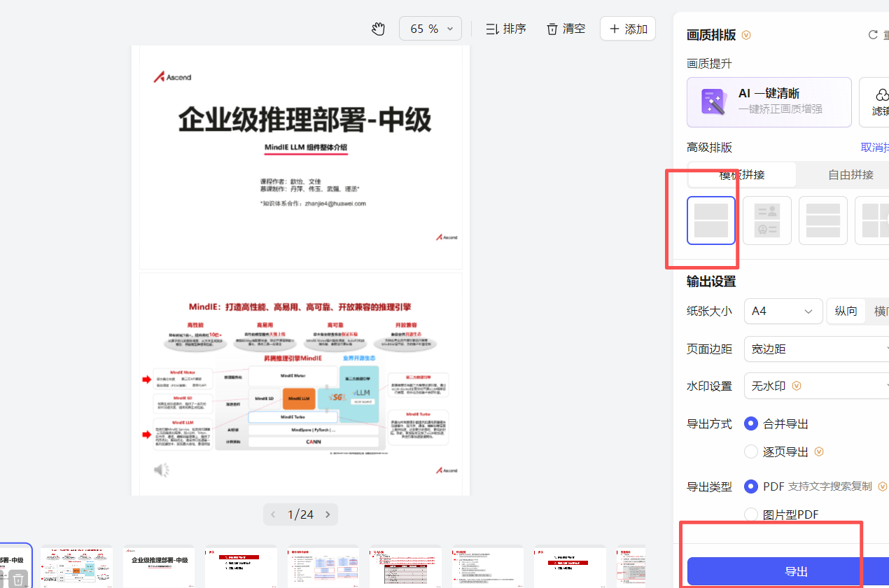Select the two-row layout template

point(711,220)
